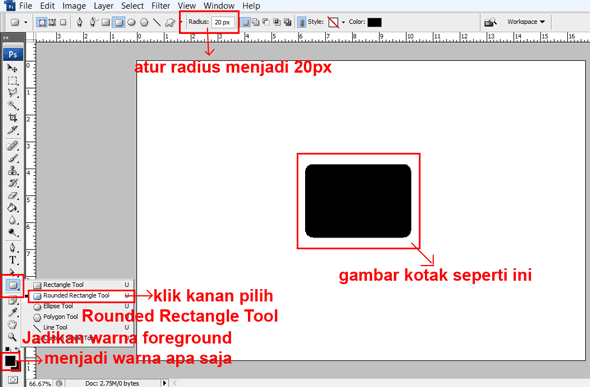
Task: Click the Radius input field
Action: (223, 22)
